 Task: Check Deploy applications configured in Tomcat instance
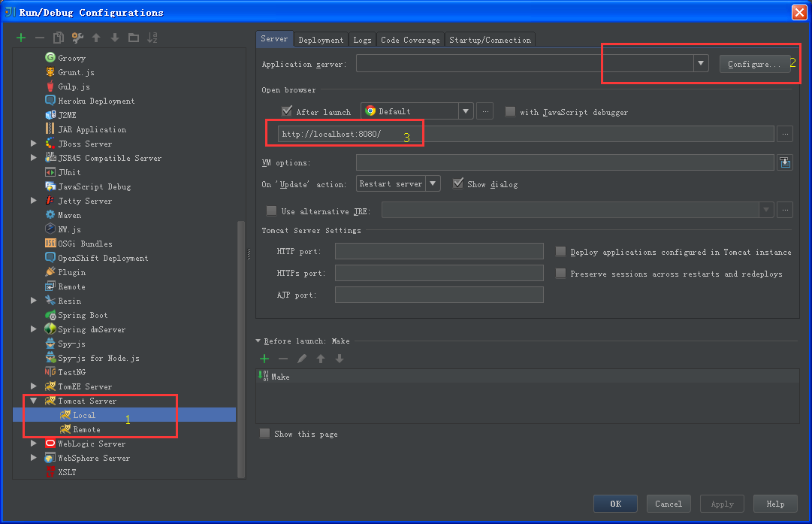560,251
